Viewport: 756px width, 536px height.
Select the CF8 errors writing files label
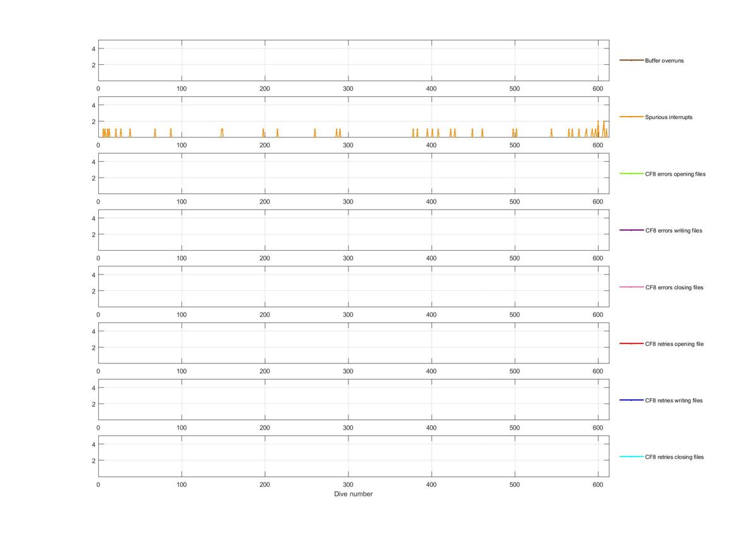[x=673, y=231]
